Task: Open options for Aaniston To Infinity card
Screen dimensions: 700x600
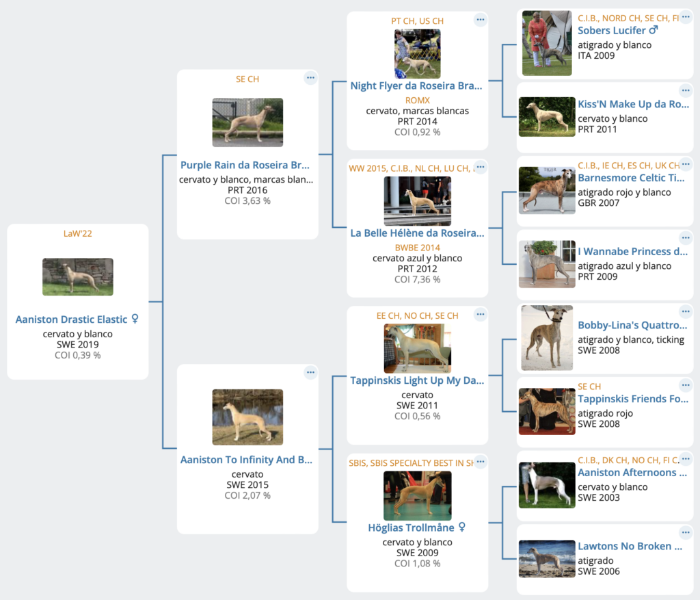Action: coord(310,373)
